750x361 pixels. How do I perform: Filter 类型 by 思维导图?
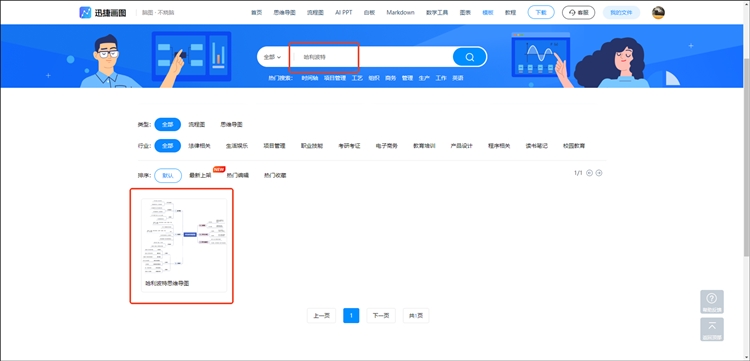[232, 124]
